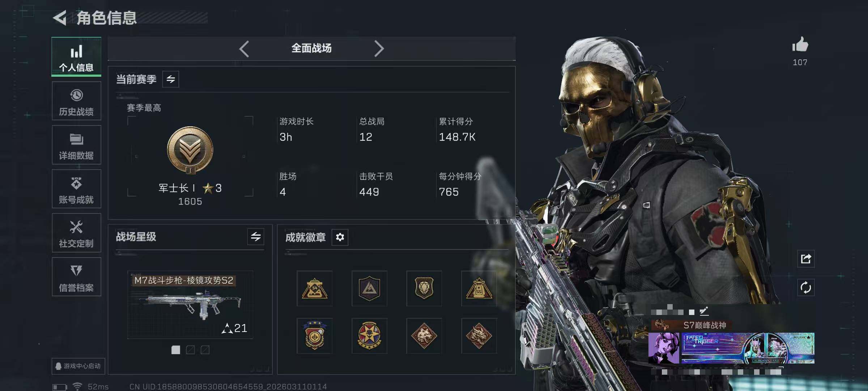Switch to the previous mode before 全面战场

(x=244, y=49)
